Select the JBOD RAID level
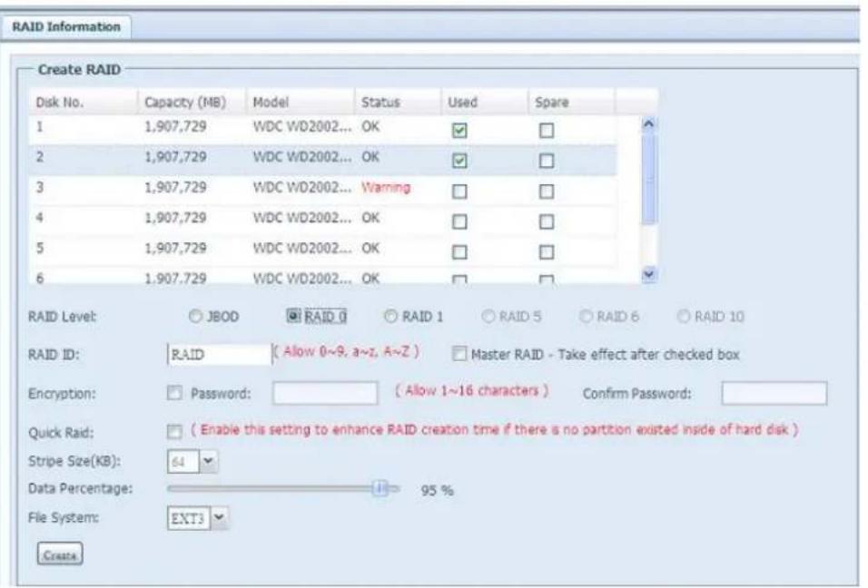The width and height of the screenshot is (868, 588). click(x=194, y=317)
